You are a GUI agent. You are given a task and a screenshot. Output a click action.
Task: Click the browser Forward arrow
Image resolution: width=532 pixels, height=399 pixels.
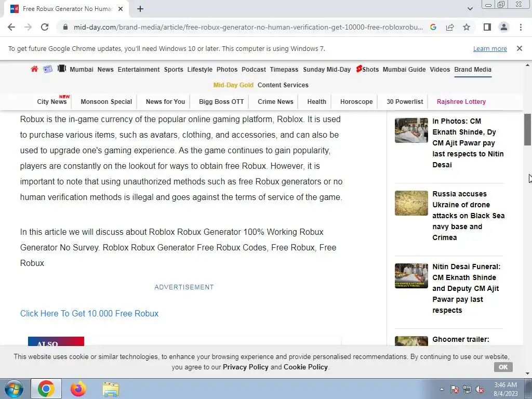pyautogui.click(x=28, y=27)
